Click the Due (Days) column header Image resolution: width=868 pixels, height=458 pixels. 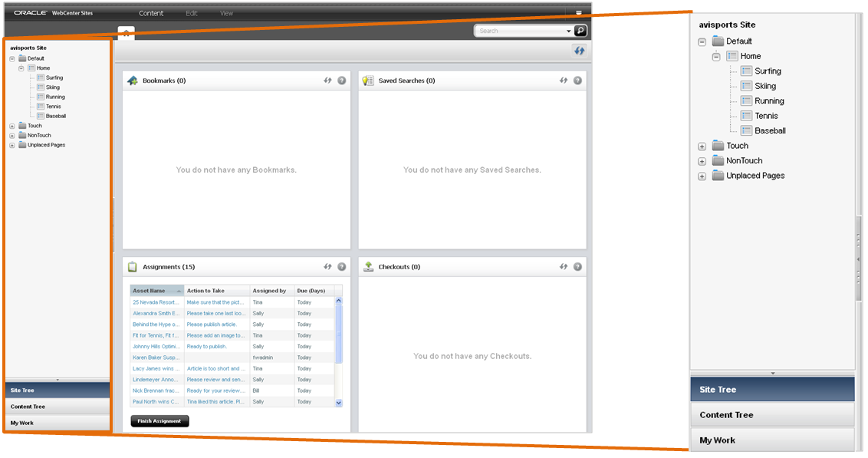314,291
